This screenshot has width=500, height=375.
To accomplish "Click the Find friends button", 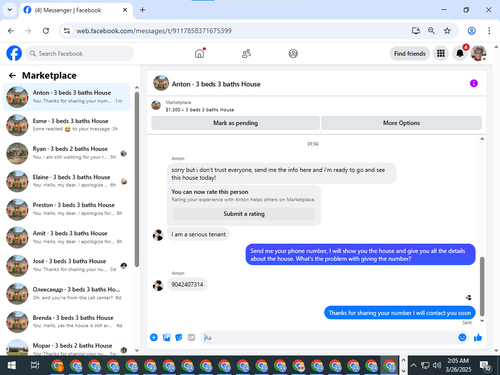I will (x=410, y=53).
